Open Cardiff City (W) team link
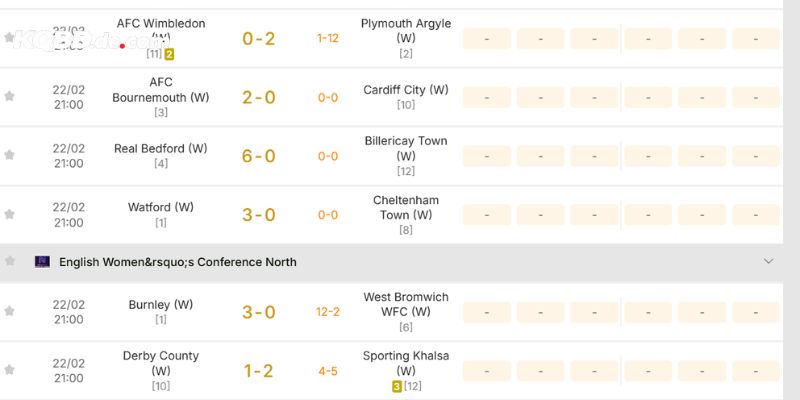800x400 pixels. pyautogui.click(x=406, y=90)
